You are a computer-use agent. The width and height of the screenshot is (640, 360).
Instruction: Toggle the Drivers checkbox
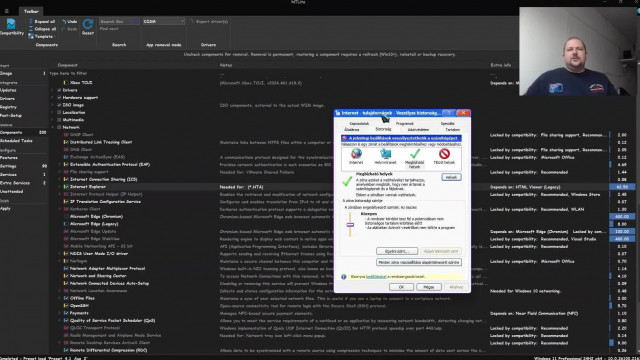(59, 90)
